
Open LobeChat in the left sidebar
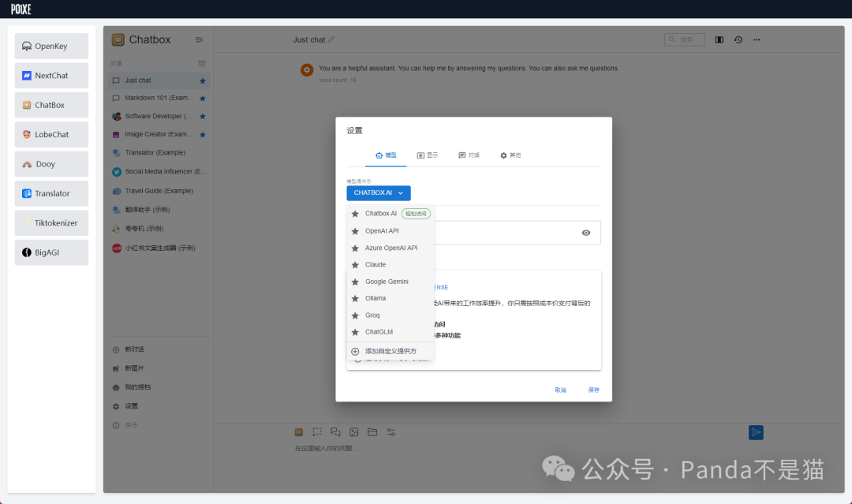(51, 134)
